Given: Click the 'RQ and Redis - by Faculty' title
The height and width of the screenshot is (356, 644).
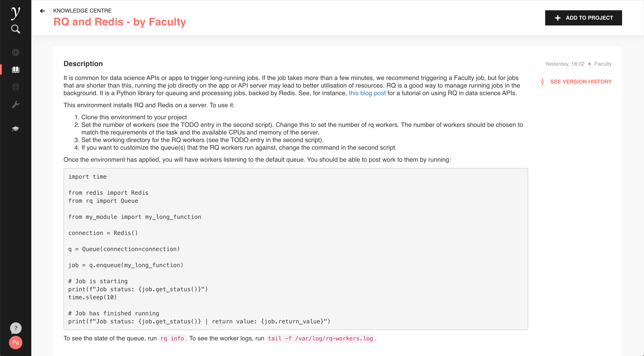Looking at the screenshot, I should click(119, 22).
